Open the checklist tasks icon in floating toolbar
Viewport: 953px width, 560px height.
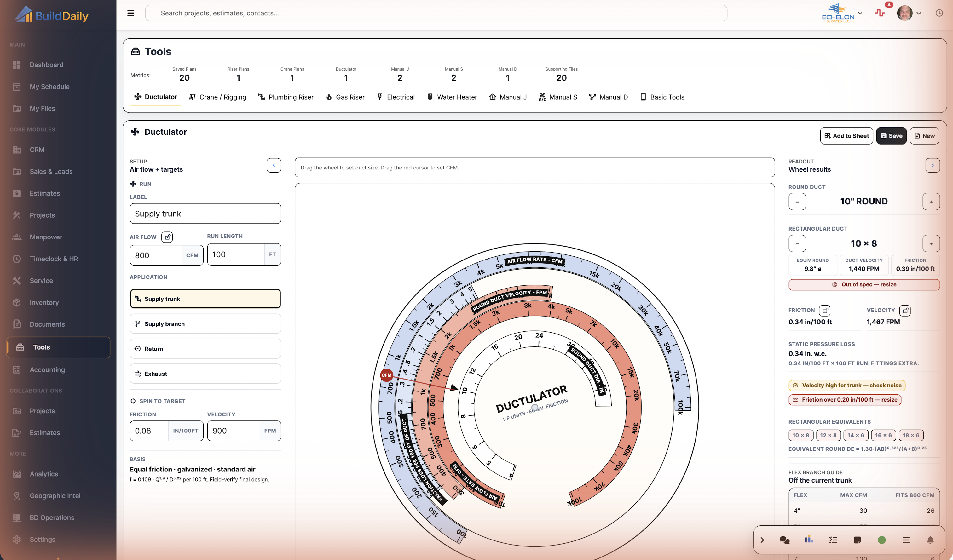(x=833, y=540)
